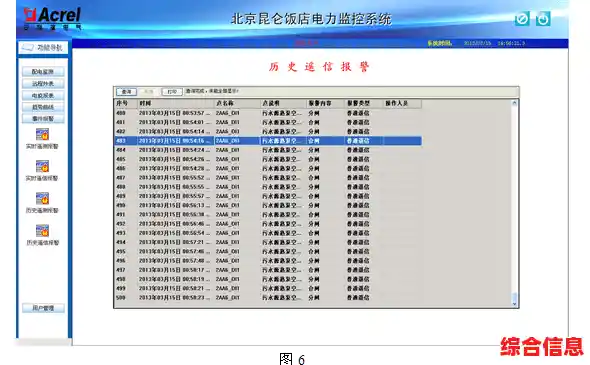This screenshot has height=365, width=590.
Task: Open the 历史遥信报警 alarm icon
Action: click(43, 231)
